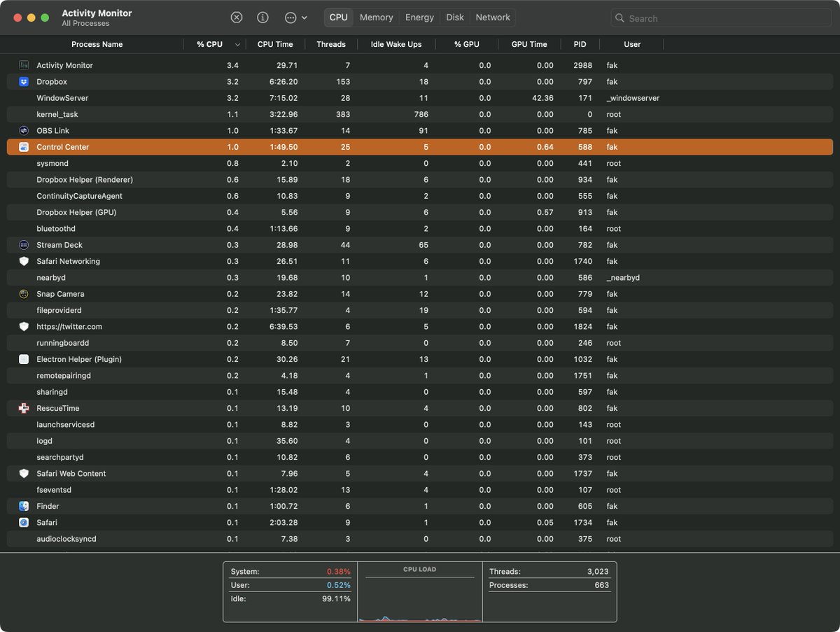Click the User 0.52% value
The width and height of the screenshot is (840, 632).
click(338, 585)
